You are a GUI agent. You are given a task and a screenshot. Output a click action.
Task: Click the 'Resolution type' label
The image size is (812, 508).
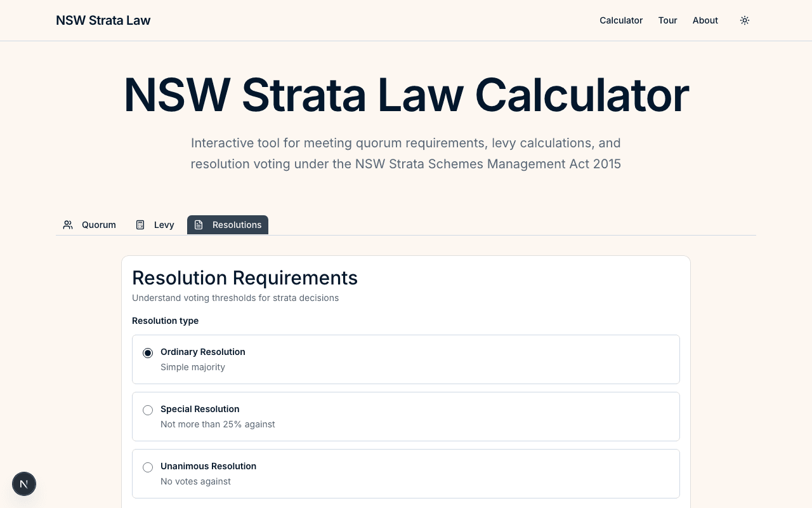pos(165,321)
